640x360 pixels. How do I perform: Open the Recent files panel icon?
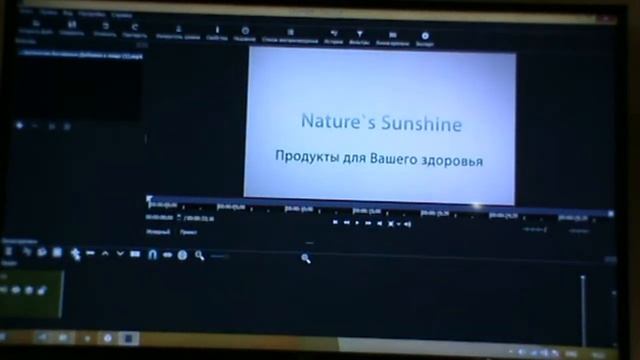click(x=245, y=31)
